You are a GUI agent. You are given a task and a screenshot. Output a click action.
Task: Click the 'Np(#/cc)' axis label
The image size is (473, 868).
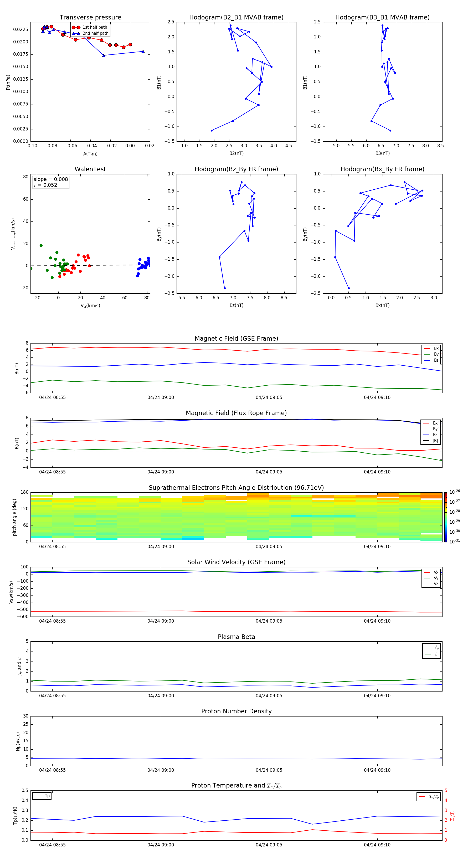[18, 741]
